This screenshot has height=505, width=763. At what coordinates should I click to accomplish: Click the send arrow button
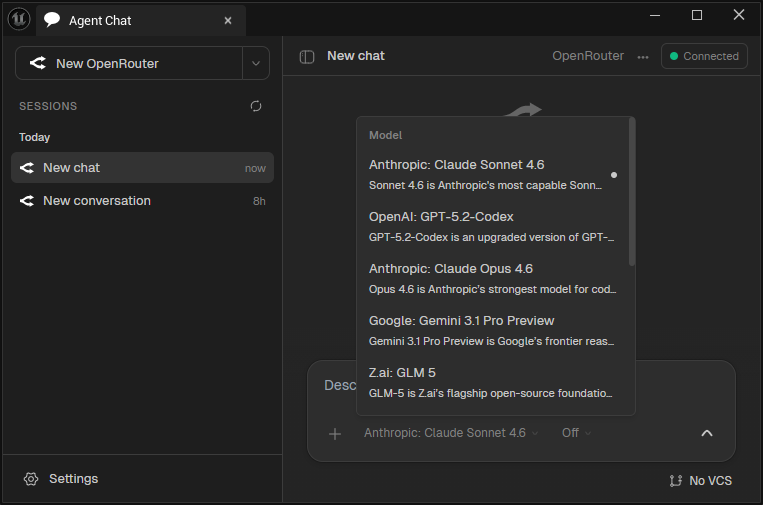[706, 433]
